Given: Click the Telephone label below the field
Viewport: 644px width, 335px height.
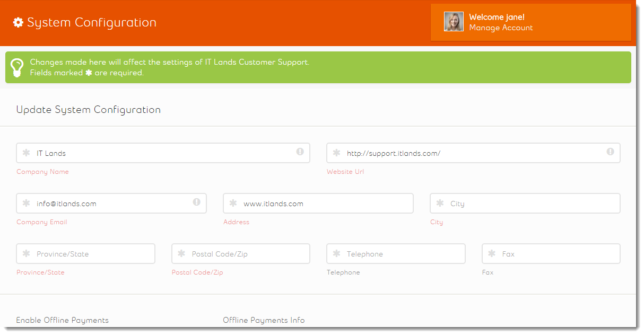Looking at the screenshot, I should [343, 272].
